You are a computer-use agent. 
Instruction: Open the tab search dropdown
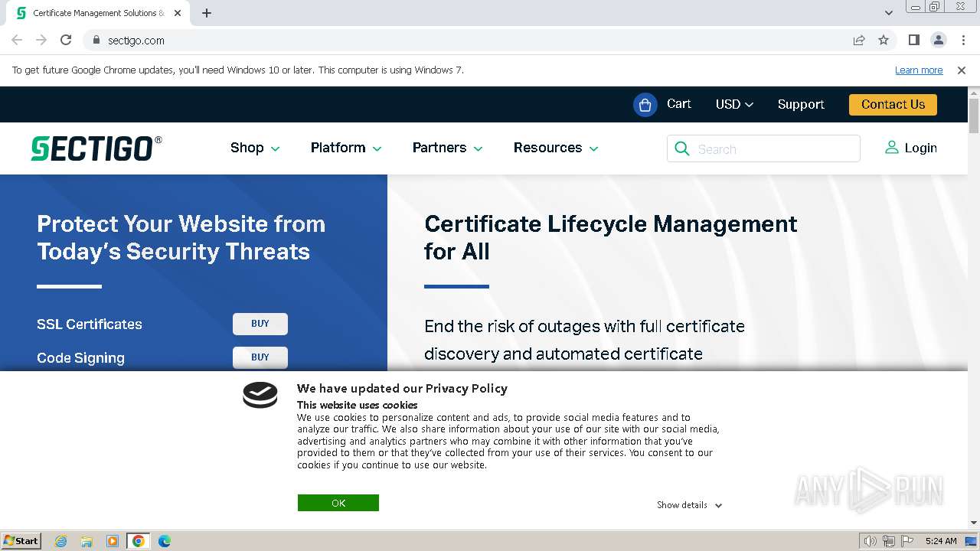[x=889, y=13]
